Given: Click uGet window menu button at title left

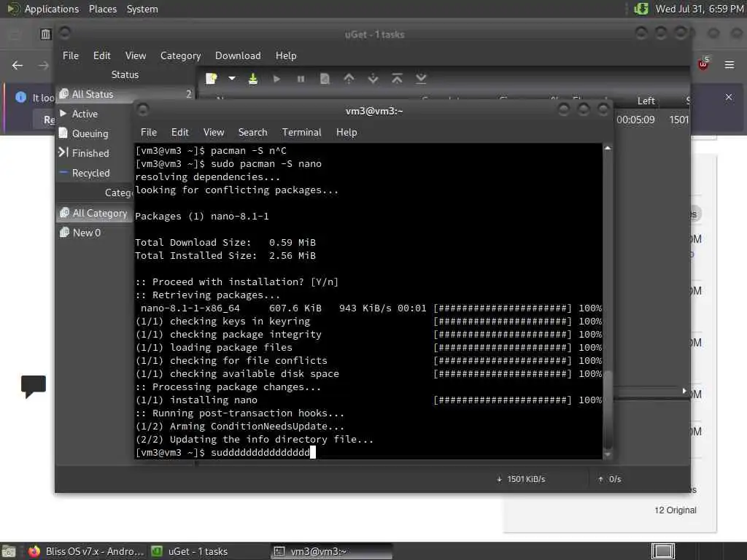Looking at the screenshot, I should (64, 33).
